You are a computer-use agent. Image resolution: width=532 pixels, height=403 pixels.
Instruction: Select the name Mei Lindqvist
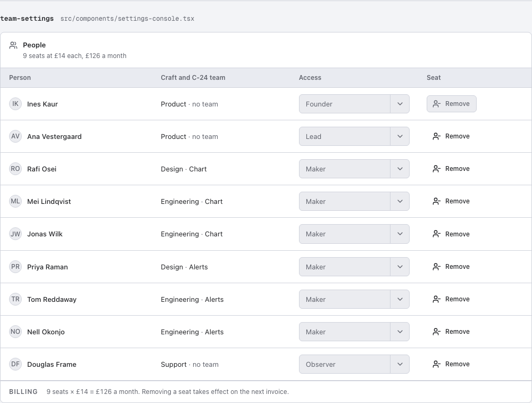click(49, 202)
